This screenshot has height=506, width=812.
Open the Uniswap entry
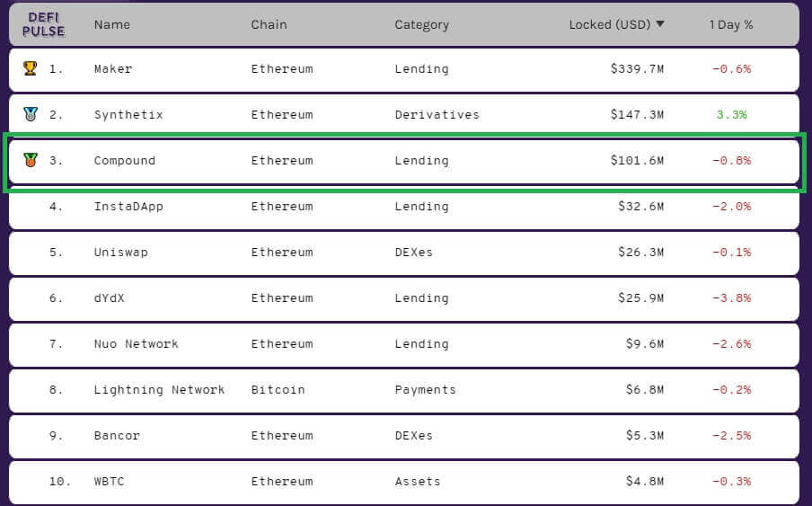pyautogui.click(x=120, y=253)
